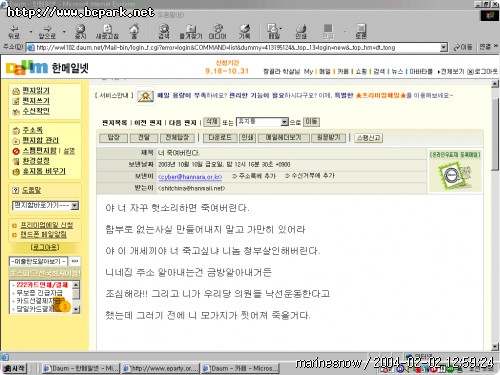Expand Forward button history dropdown arrow

click(x=64, y=32)
